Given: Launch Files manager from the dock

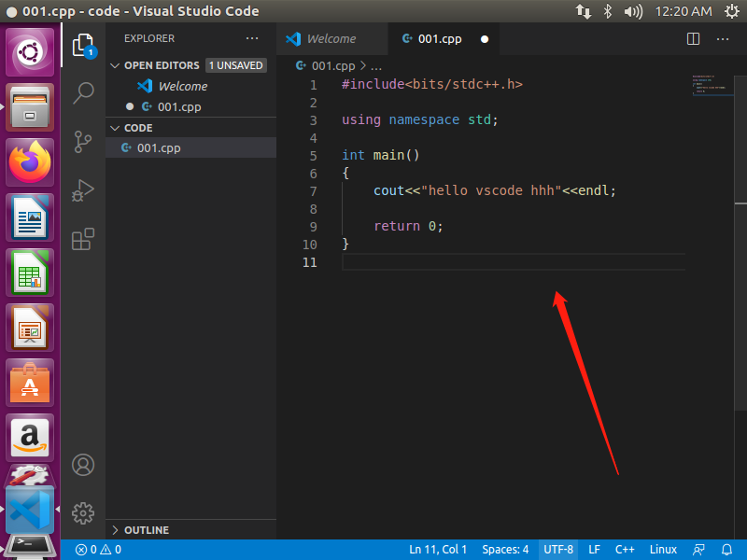Looking at the screenshot, I should coord(30,107).
